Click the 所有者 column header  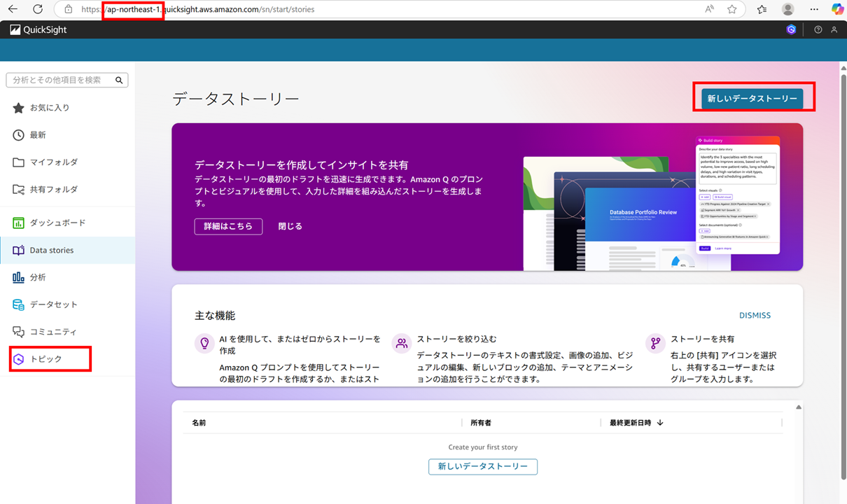pyautogui.click(x=480, y=423)
